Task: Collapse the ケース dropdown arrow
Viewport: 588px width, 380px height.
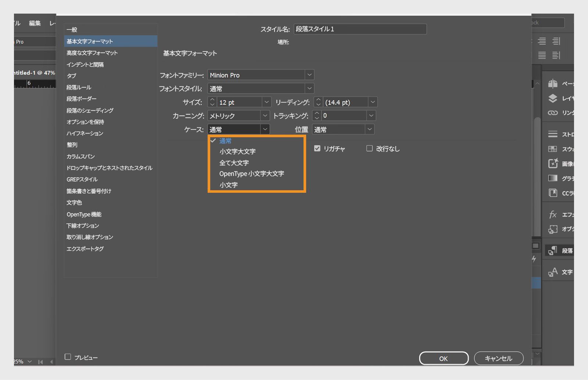Action: point(265,129)
